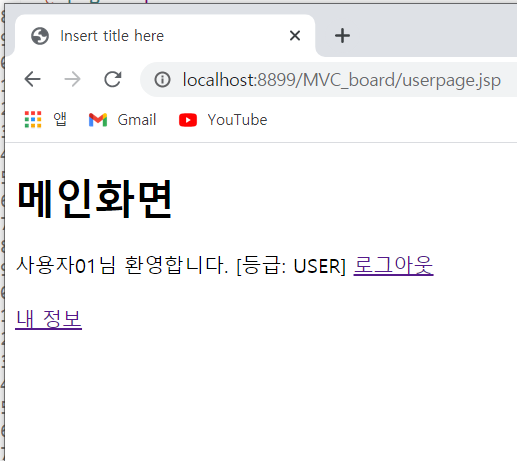
Task: Reload the page with the refresh icon
Action: (113, 79)
